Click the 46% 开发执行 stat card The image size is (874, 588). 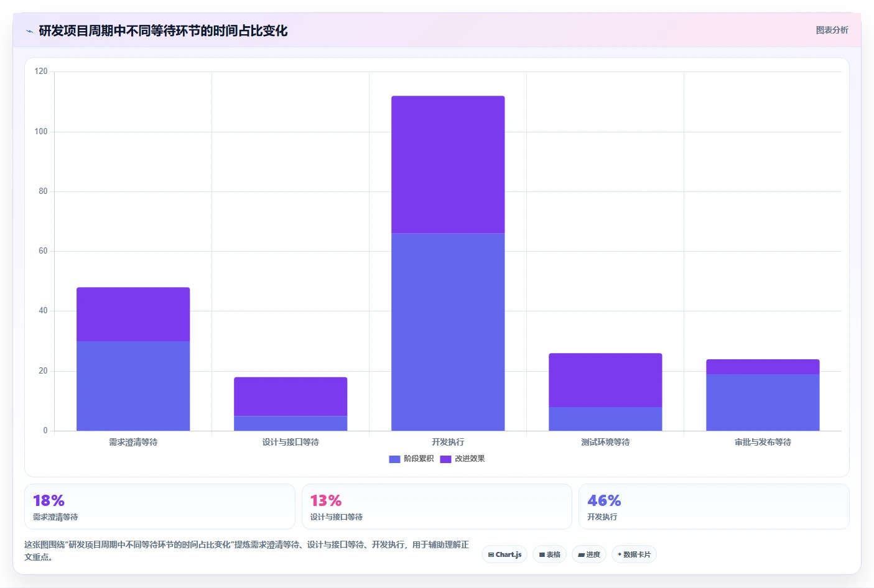[714, 507]
